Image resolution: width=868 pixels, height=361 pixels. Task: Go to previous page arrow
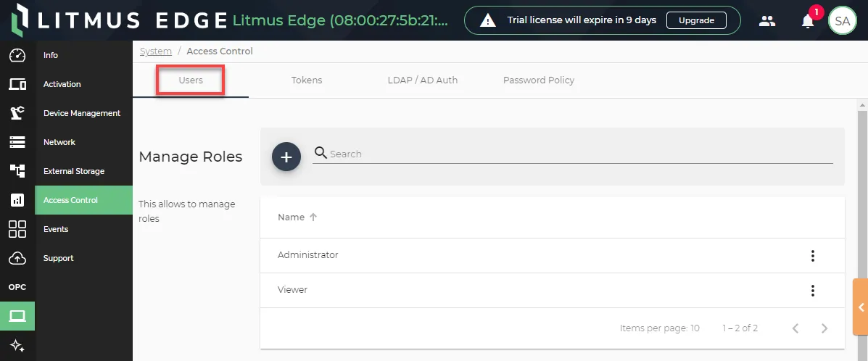(x=795, y=328)
